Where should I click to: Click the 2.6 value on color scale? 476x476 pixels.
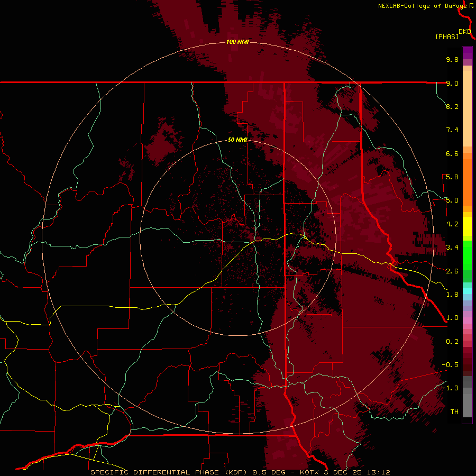click(x=452, y=271)
